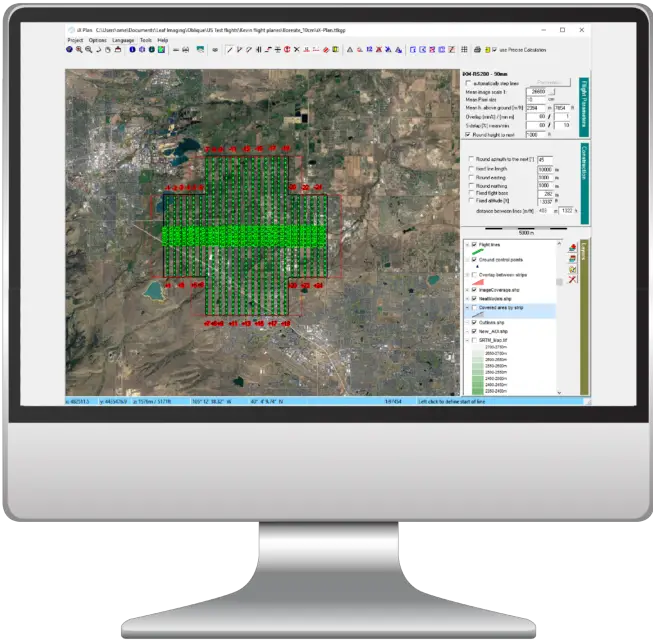The image size is (653, 640).
Task: Collapse the New_AOI.shp tree node
Action: click(x=467, y=331)
